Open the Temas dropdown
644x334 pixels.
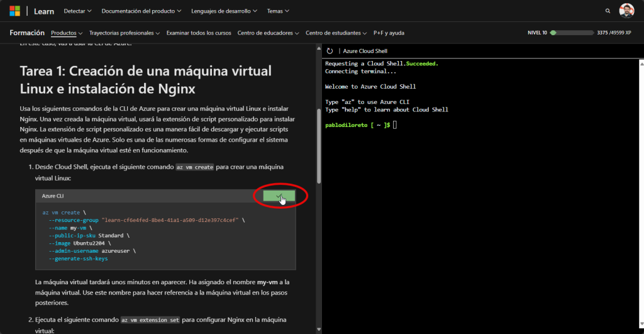coord(278,11)
